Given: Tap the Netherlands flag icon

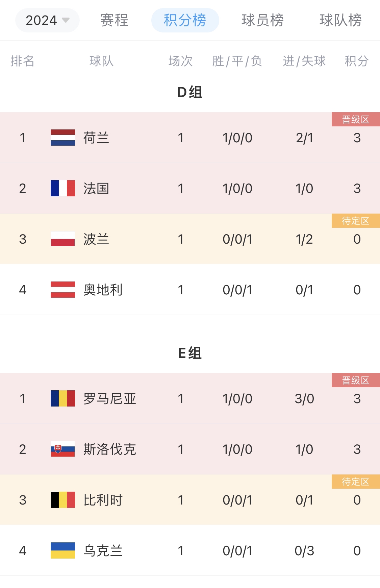Looking at the screenshot, I should 63,138.
